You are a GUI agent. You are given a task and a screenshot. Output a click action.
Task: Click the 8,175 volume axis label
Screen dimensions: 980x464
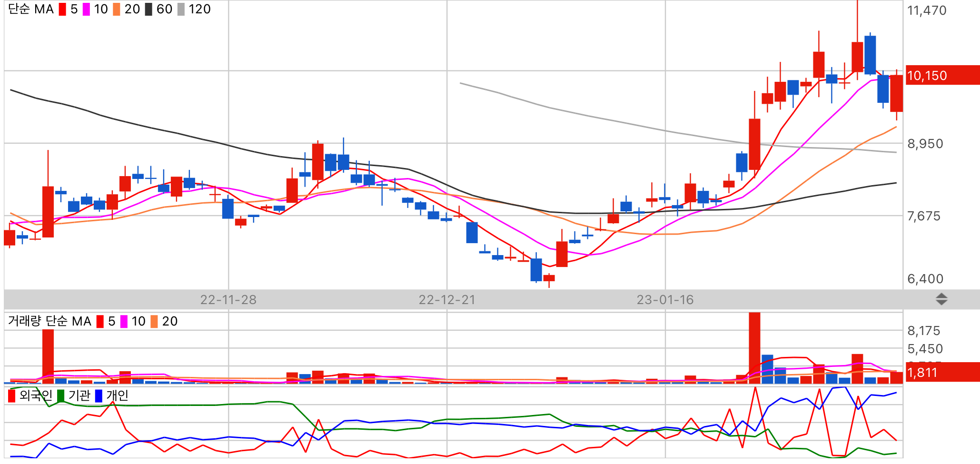pos(924,331)
